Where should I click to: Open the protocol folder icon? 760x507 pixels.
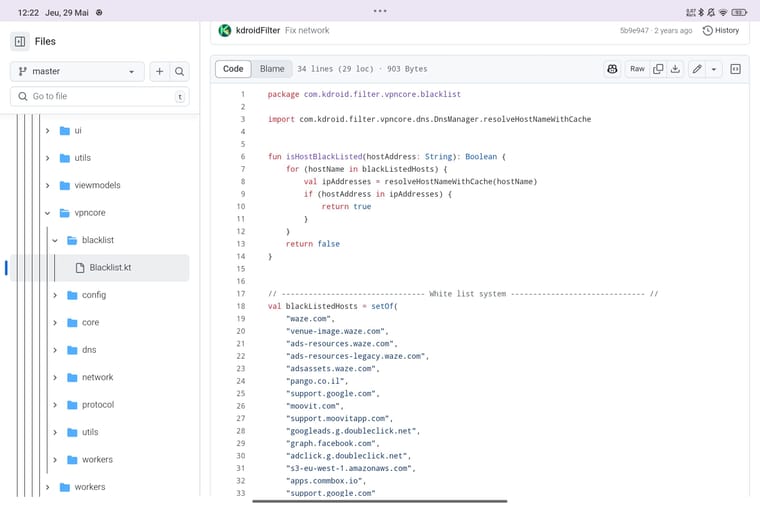point(72,405)
